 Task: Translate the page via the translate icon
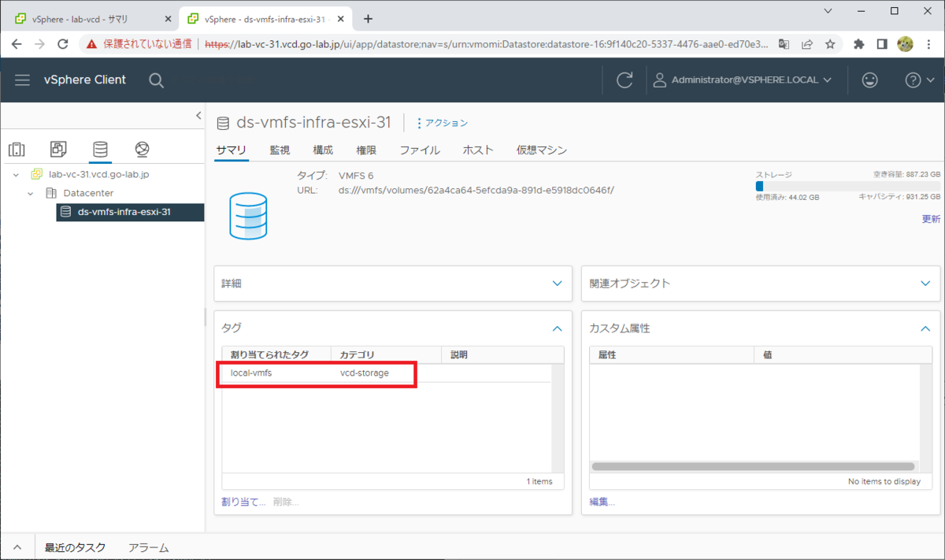click(784, 44)
